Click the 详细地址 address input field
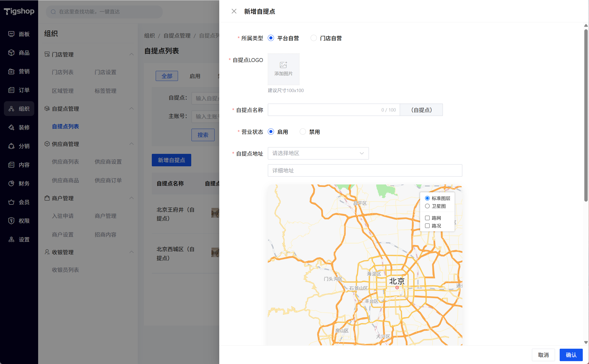 [365, 170]
